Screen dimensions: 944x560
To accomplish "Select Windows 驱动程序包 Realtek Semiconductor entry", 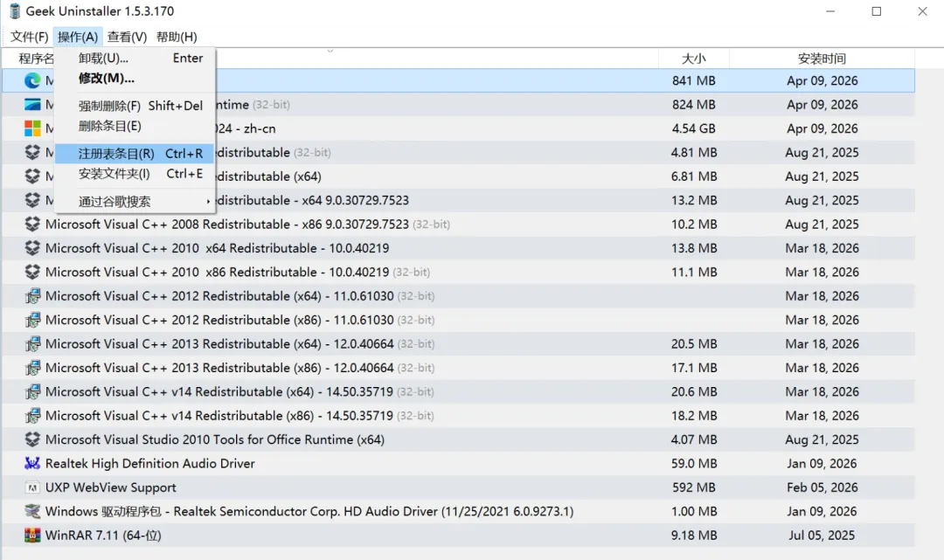I will pyautogui.click(x=459, y=511).
